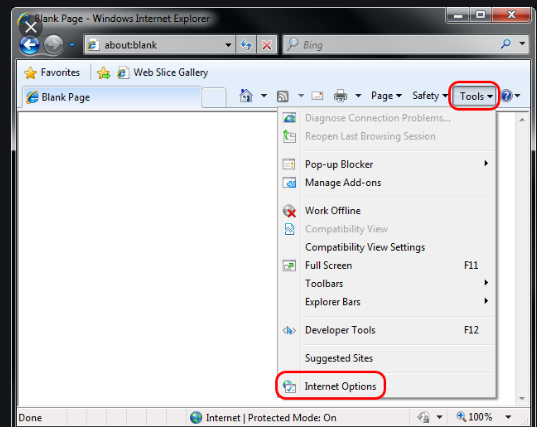The width and height of the screenshot is (537, 427).
Task: Expand the Toolbars submenu
Action: 387,284
